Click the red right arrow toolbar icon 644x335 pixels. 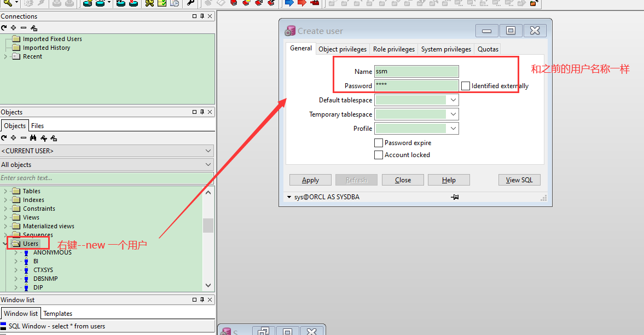(x=302, y=3)
